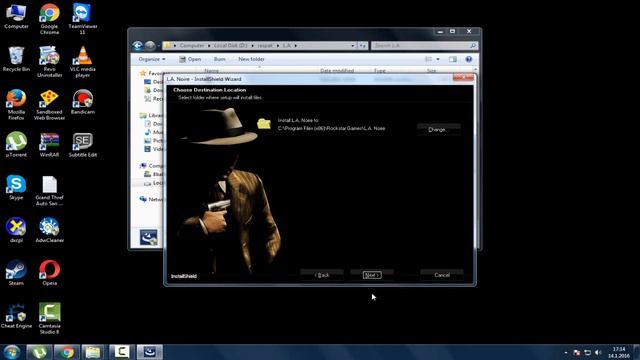Click the network icon in system tray
Screen dimensions: 640x360
point(588,352)
